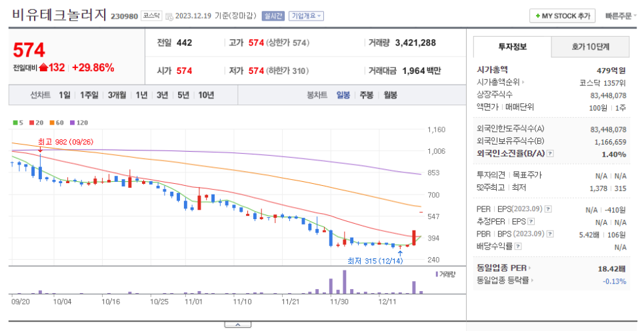This screenshot has width=644, height=331.
Task: Click the 실시간 button
Action: coord(273,16)
